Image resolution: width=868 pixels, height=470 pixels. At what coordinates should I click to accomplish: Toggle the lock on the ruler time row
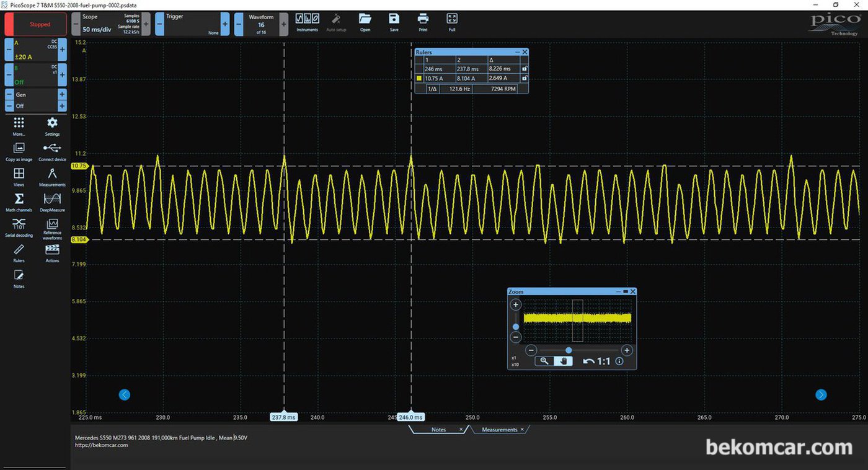click(525, 69)
